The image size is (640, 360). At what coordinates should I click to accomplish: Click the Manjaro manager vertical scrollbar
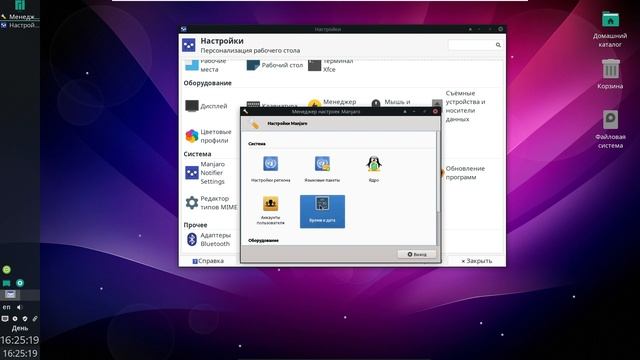(x=438, y=171)
